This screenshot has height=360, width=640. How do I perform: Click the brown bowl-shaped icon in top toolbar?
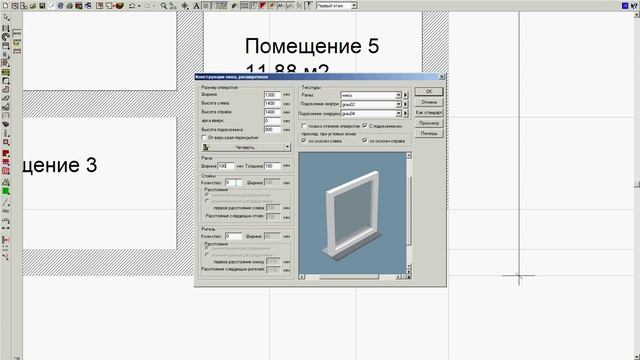tap(120, 6)
